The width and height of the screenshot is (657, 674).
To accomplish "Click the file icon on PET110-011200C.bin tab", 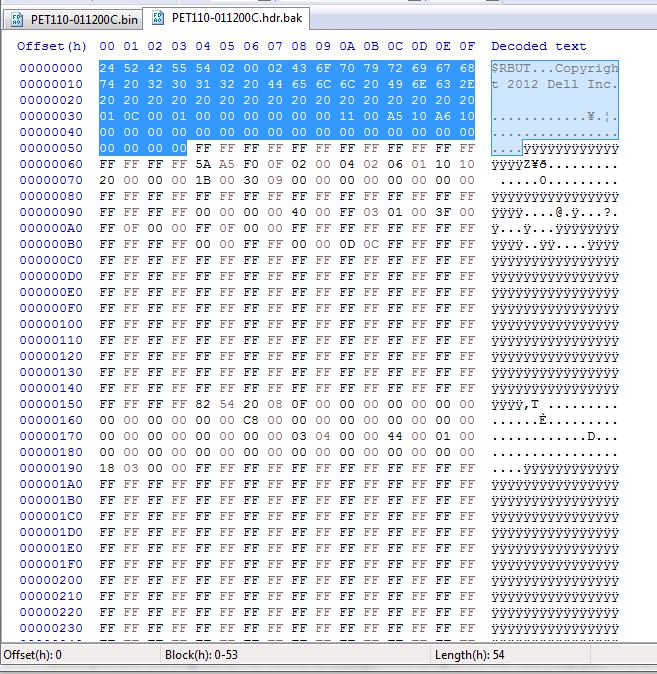I will tap(16, 19).
